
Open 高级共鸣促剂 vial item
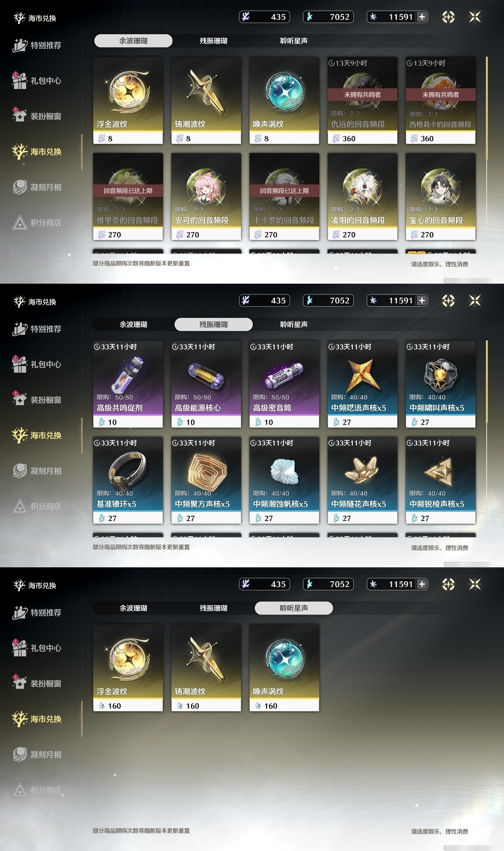128,384
